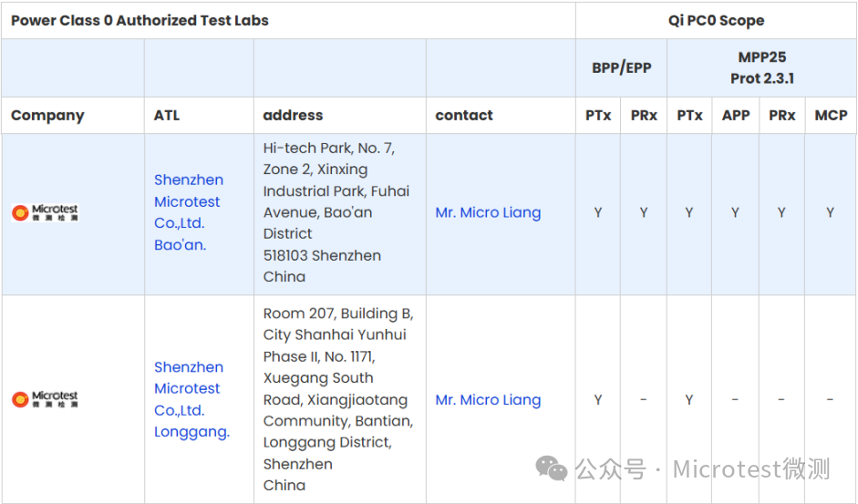The width and height of the screenshot is (858, 504).
Task: Click the MPP25 Prot 2.3.1 header cell
Action: pos(761,67)
